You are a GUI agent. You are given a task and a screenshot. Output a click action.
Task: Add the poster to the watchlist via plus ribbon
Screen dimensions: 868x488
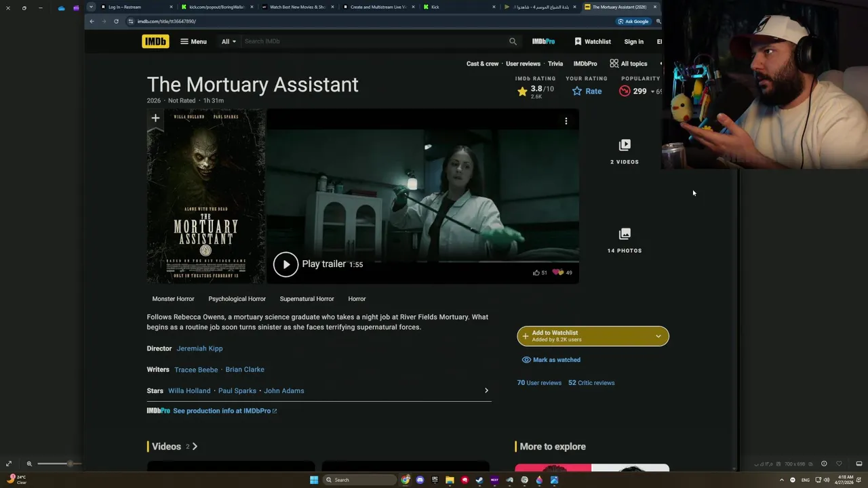(x=155, y=119)
